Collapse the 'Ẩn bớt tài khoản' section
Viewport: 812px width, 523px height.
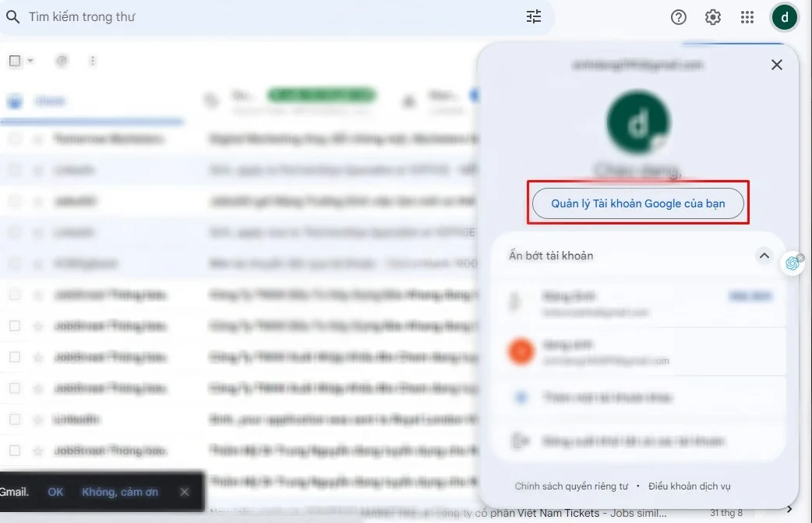pyautogui.click(x=764, y=255)
